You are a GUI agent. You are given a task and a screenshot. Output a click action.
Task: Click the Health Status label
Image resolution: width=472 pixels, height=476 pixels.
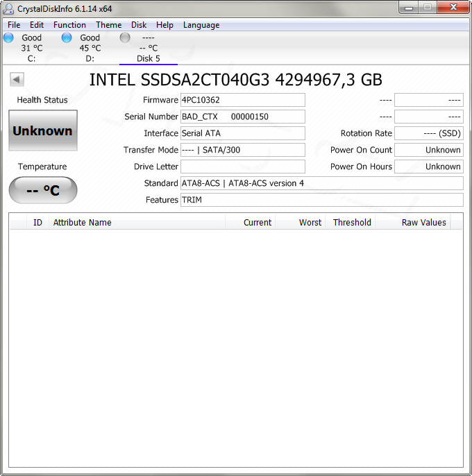tap(42, 100)
